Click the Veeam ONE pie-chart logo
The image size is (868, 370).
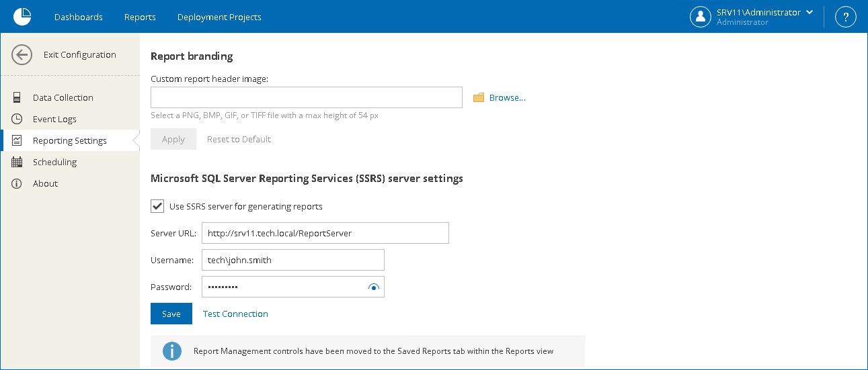tap(22, 17)
